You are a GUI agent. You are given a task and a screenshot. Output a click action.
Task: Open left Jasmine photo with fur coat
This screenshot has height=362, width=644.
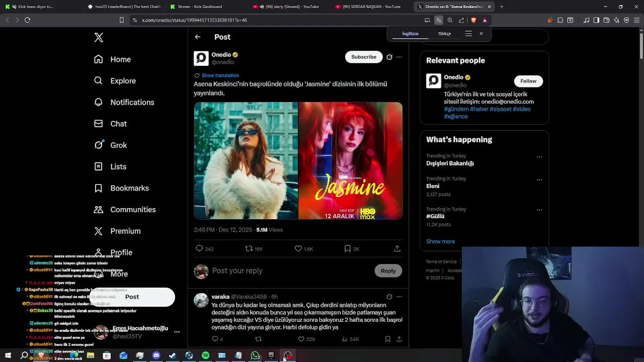pyautogui.click(x=246, y=161)
